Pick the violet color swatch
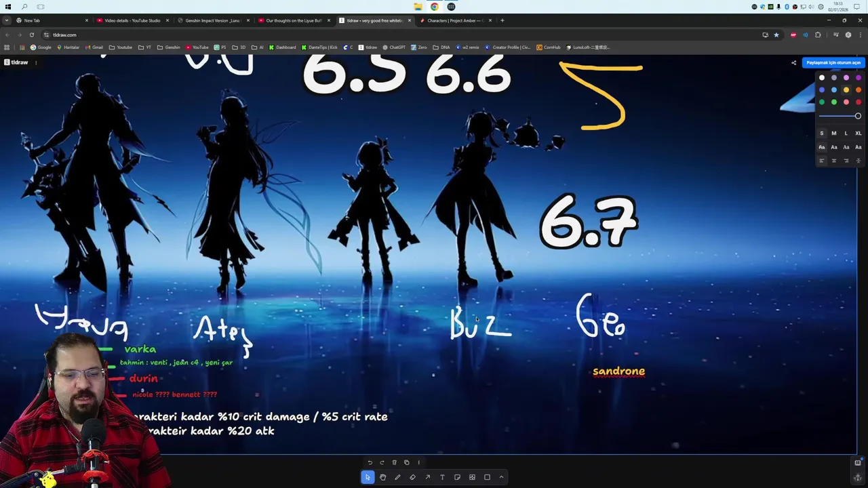 tap(859, 78)
